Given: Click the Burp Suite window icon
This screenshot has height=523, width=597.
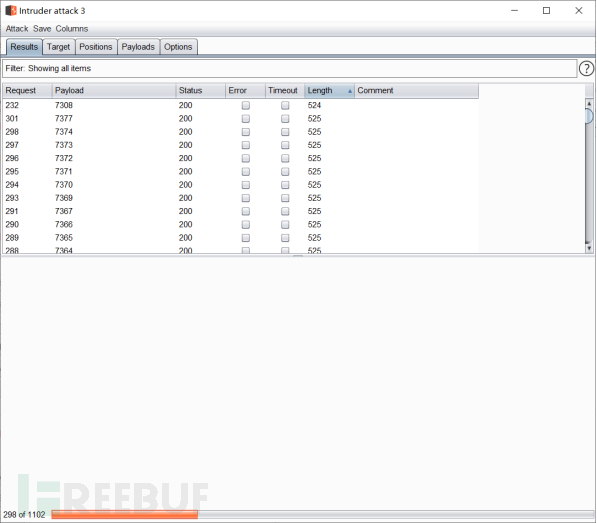Looking at the screenshot, I should (x=11, y=11).
